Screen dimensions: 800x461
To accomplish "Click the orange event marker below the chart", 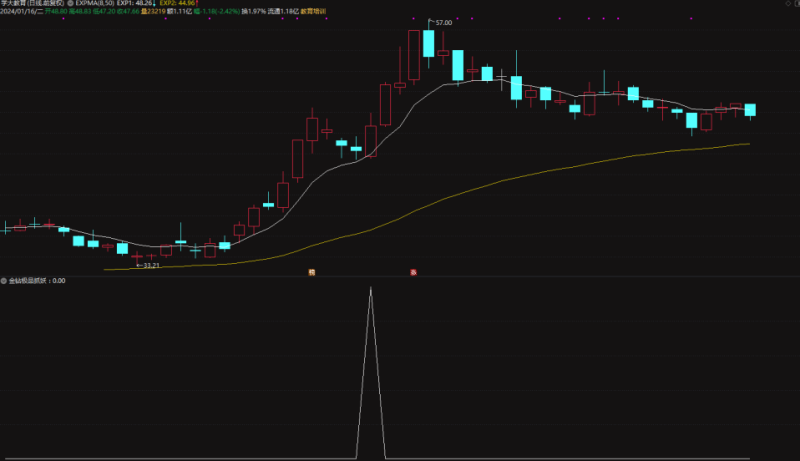I will pyautogui.click(x=312, y=272).
